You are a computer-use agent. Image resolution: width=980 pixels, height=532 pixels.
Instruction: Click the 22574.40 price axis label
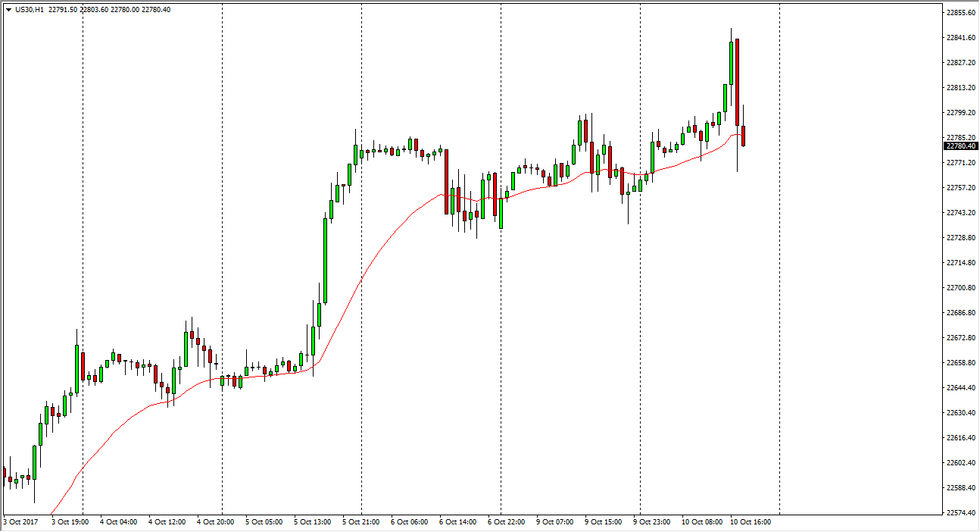[x=960, y=513]
